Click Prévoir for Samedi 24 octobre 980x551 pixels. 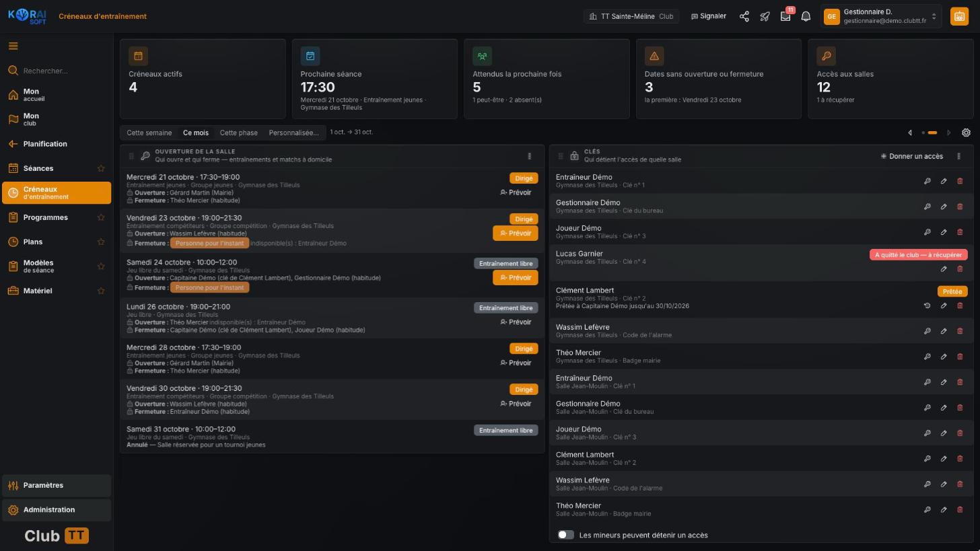516,277
